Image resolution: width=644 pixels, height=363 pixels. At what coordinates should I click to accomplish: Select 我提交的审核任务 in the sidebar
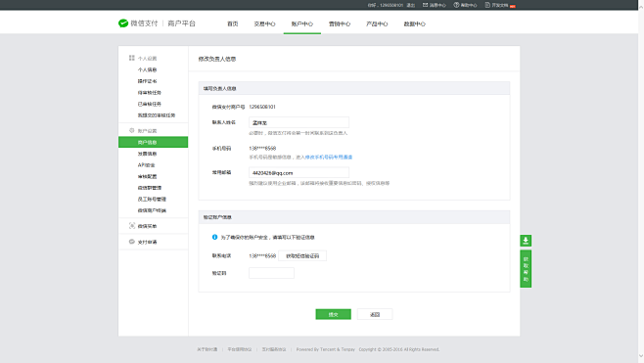point(156,115)
